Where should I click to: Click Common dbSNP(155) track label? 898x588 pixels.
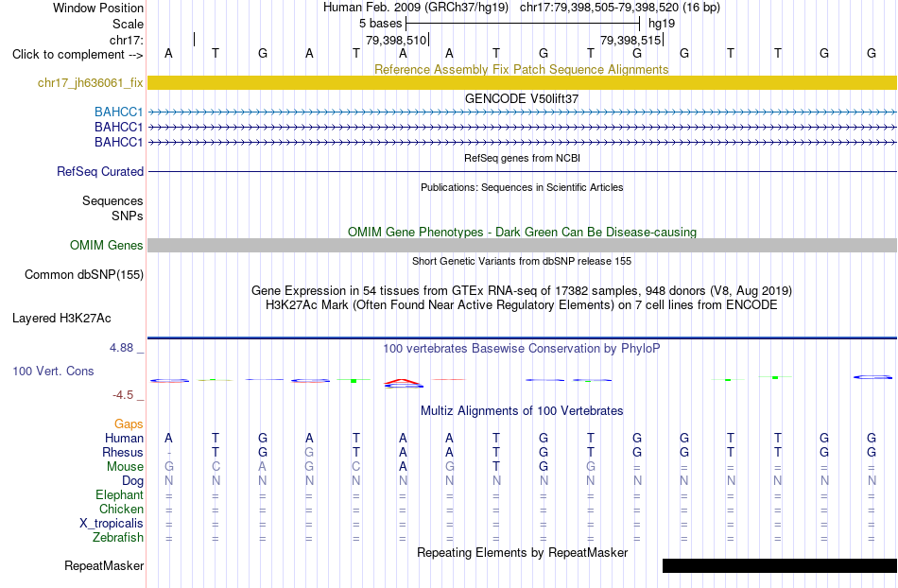coord(83,274)
